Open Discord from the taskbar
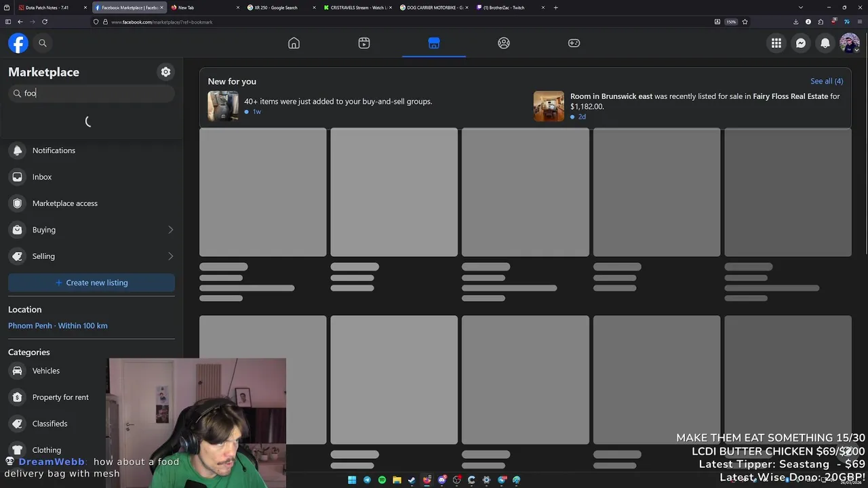 tap(441, 480)
